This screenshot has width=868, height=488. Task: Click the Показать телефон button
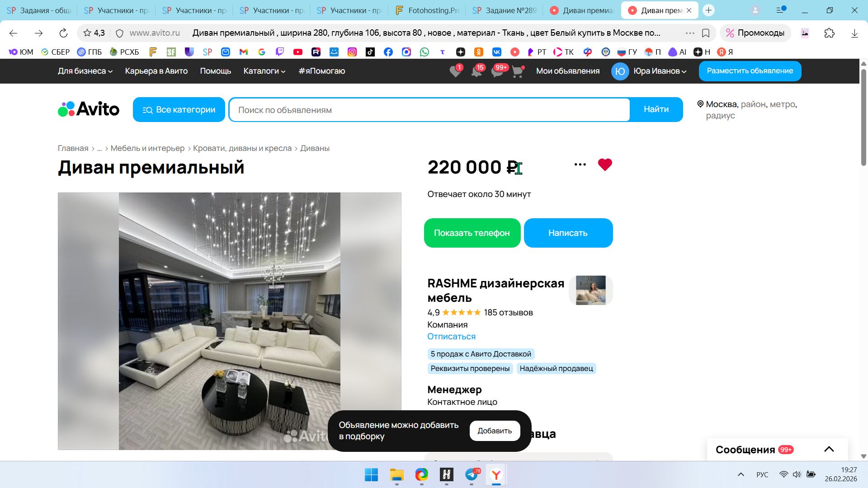click(x=472, y=233)
